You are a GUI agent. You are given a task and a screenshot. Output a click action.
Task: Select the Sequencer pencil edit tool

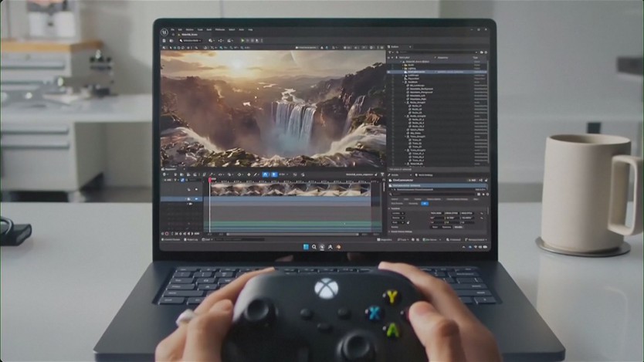[255, 174]
